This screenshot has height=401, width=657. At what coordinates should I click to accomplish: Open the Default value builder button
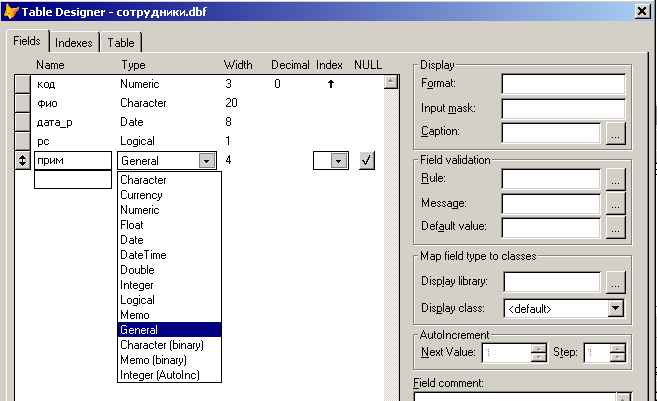tap(616, 227)
